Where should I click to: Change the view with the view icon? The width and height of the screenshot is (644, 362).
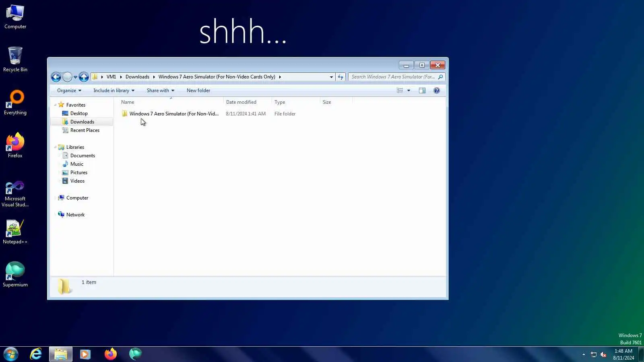(400, 90)
